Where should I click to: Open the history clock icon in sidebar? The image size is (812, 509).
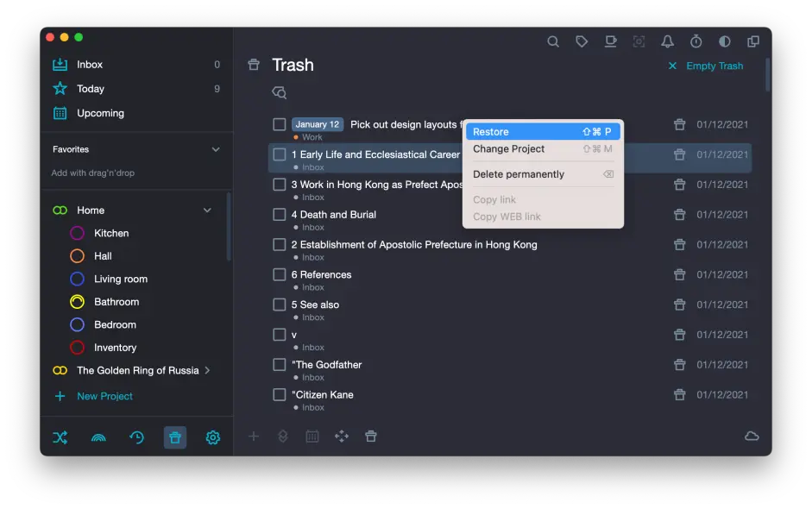(136, 437)
